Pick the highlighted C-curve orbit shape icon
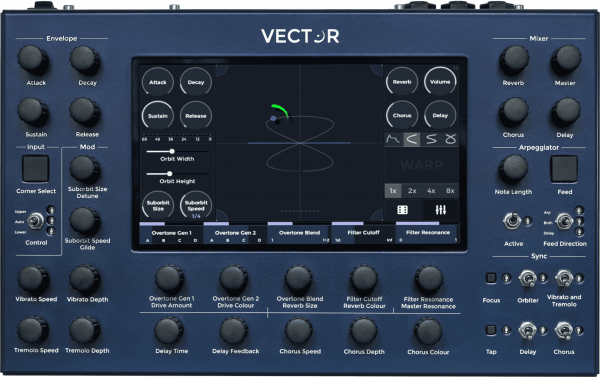Viewport: 600px width, 377px height. pos(412,139)
